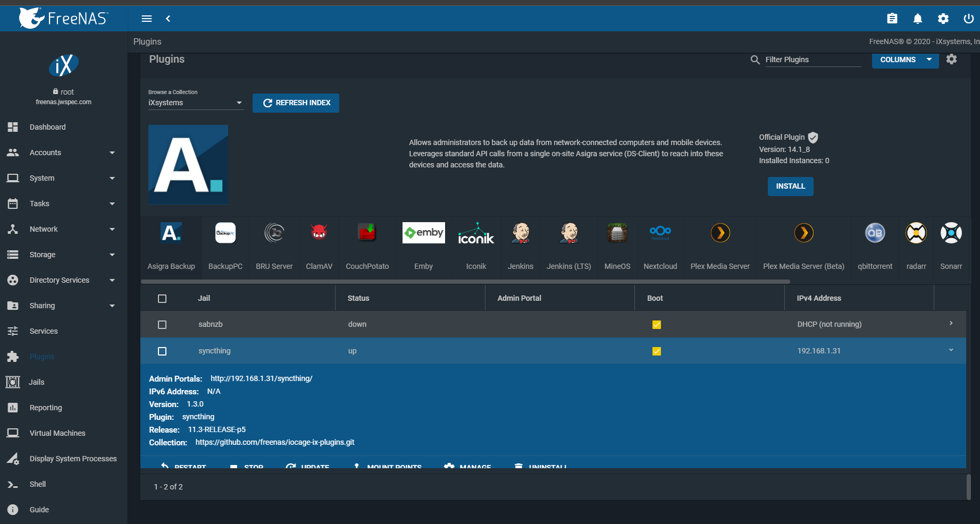Click the REFRESH INDEX button
980x524 pixels.
[x=296, y=103]
